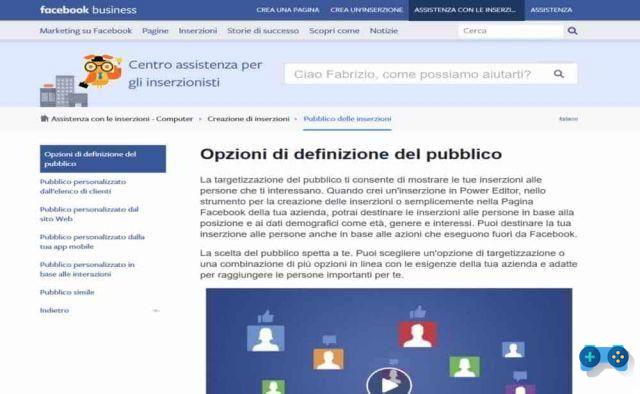Open the Assistenza top menu item
Image resolution: width=640 pixels, height=394 pixels.
pyautogui.click(x=551, y=10)
